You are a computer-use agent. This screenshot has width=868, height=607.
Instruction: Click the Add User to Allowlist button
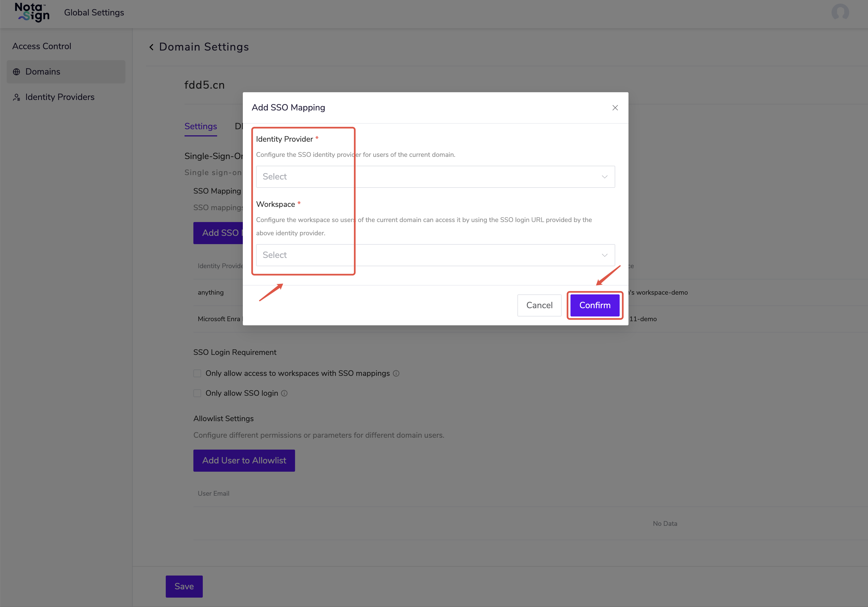point(244,460)
